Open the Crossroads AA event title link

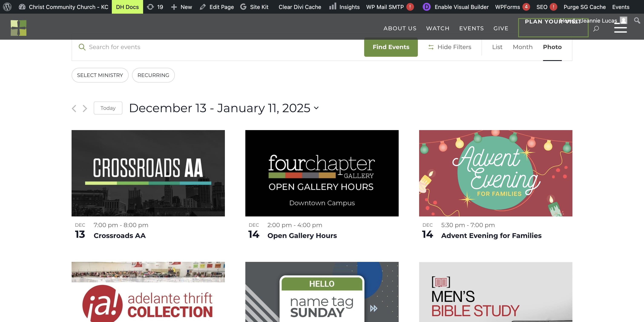coord(119,235)
